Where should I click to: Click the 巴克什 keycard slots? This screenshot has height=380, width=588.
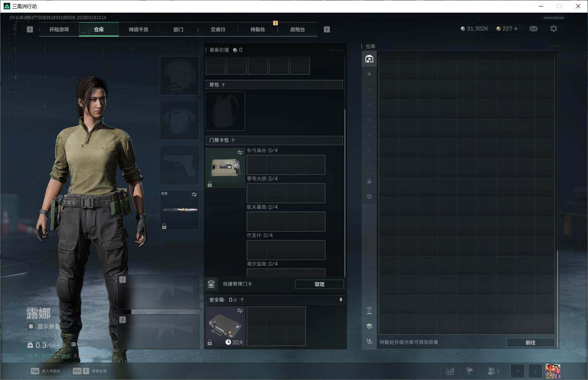286,250
